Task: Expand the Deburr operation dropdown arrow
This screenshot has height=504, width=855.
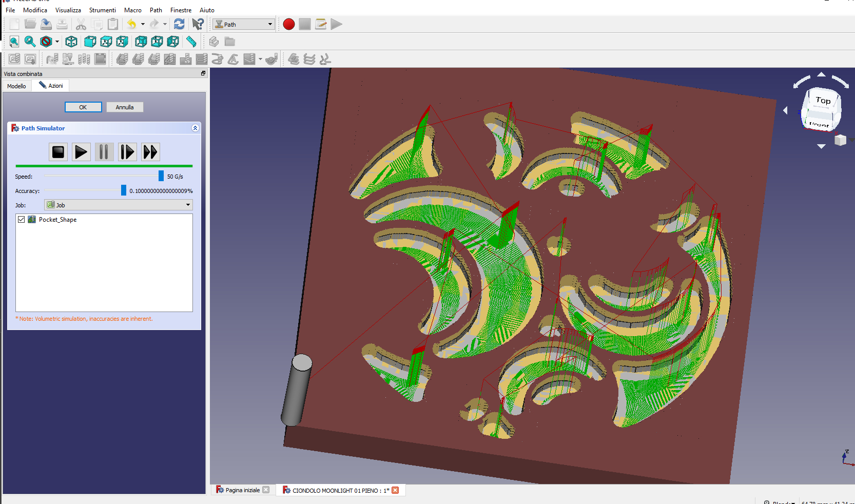Action: coord(260,59)
